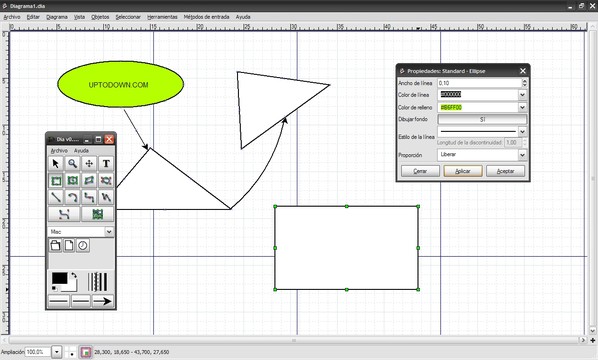Viewport: 598px width, 360px height.
Task: Choose the Ellipse shape tool
Action: coord(72,181)
